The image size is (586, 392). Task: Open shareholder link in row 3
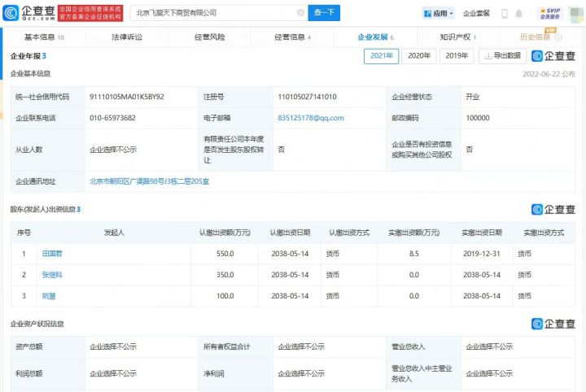[x=49, y=296]
